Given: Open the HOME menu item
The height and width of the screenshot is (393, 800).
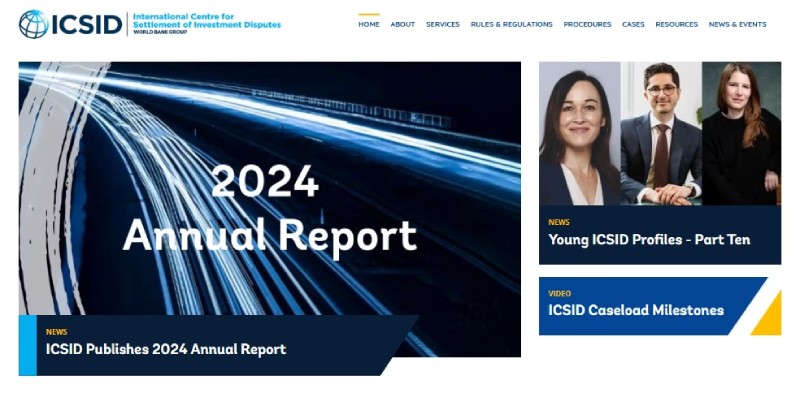Looking at the screenshot, I should pyautogui.click(x=368, y=24).
